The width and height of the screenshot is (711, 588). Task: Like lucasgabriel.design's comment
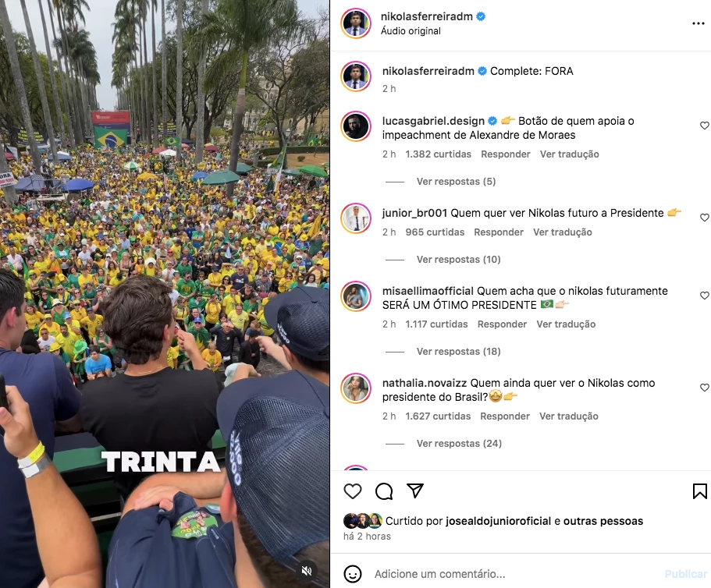coord(704,126)
